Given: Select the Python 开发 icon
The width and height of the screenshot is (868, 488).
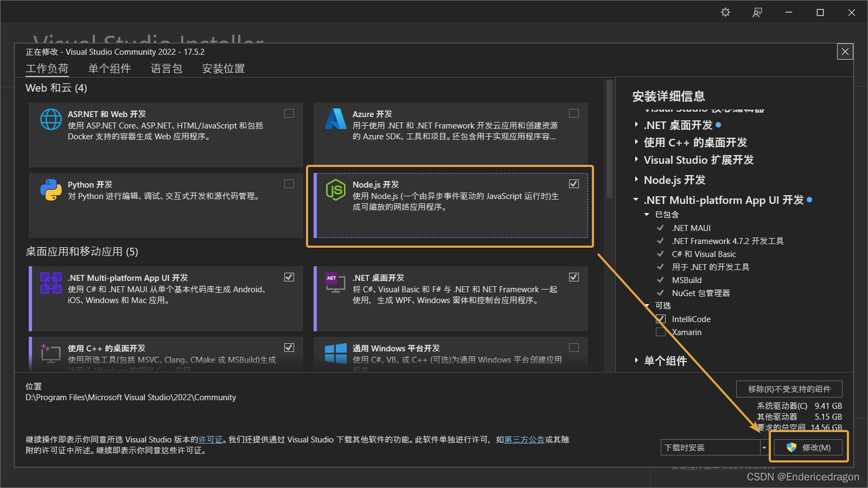Looking at the screenshot, I should pyautogui.click(x=50, y=190).
